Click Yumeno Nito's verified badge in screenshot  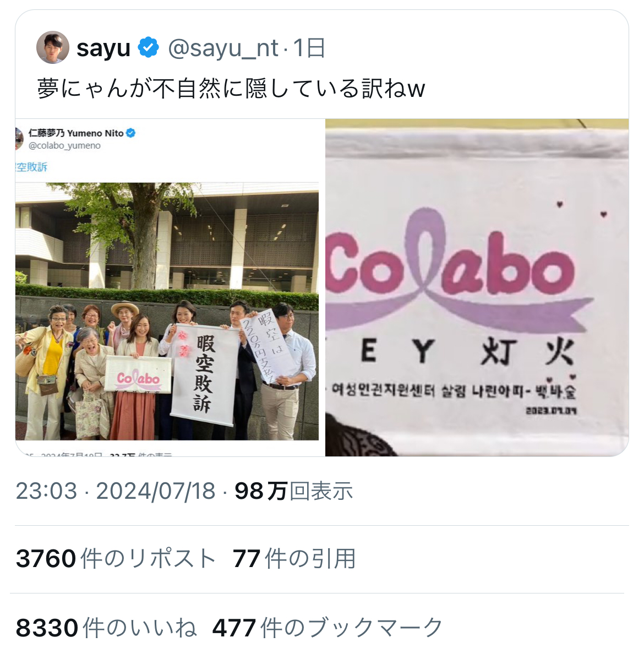click(x=130, y=133)
